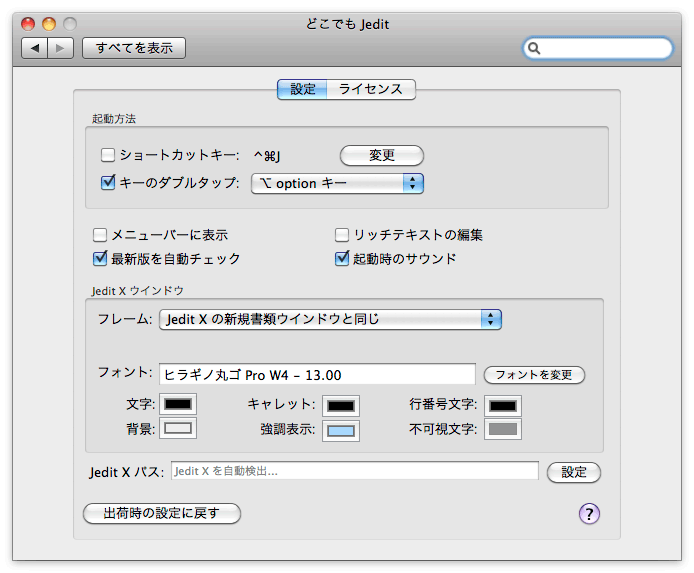Click 出荷時の設定に戻す button
Viewport: 694px width, 573px height.
pos(162,513)
